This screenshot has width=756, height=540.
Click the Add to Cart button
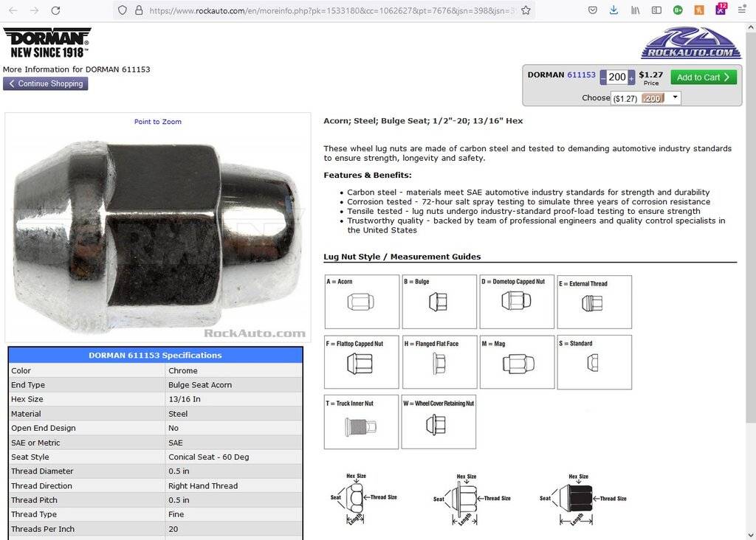coord(703,77)
